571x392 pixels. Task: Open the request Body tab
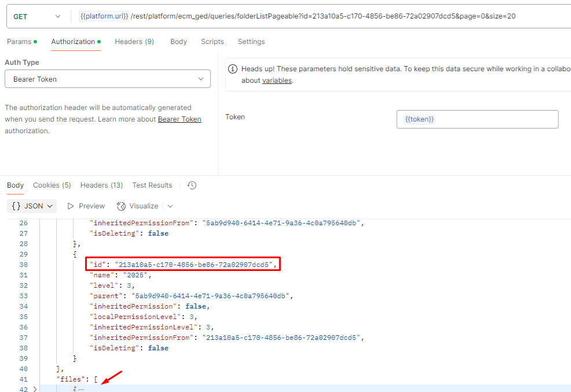tap(178, 42)
